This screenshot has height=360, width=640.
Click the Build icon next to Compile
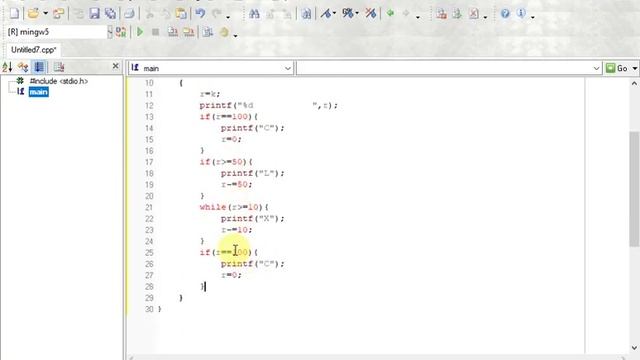189,32
